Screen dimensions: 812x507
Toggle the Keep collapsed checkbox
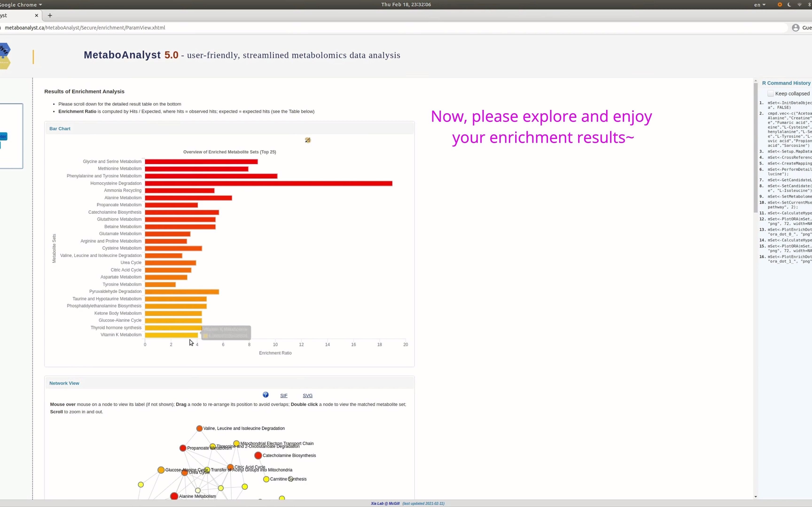coord(770,94)
